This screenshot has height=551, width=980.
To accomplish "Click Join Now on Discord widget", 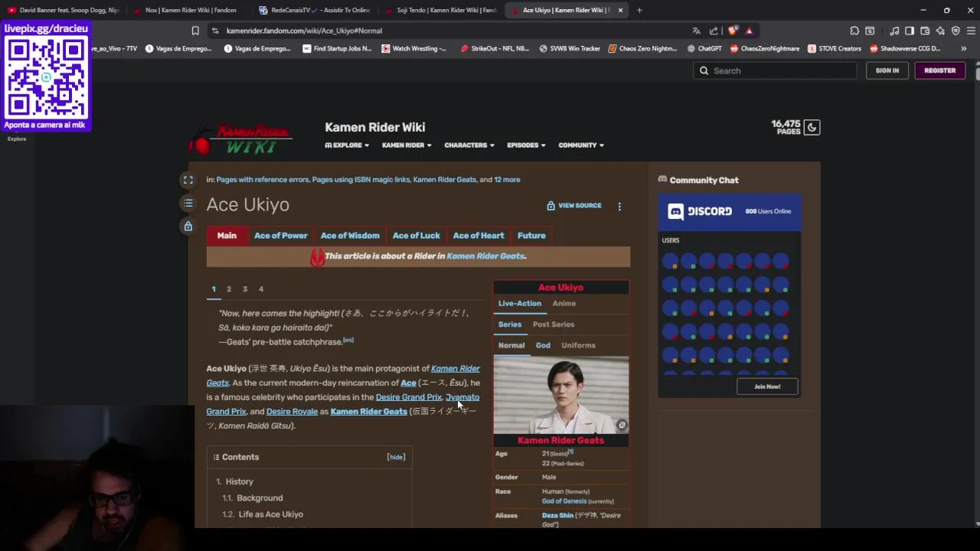I will click(x=767, y=386).
